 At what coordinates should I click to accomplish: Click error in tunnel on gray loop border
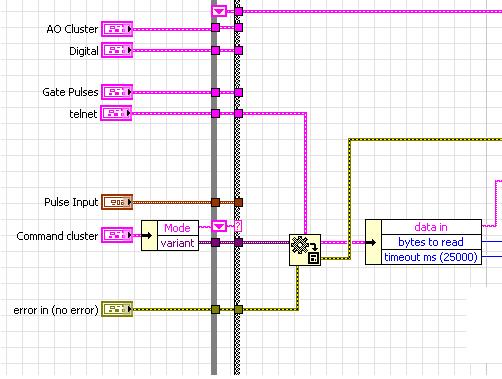[215, 310]
